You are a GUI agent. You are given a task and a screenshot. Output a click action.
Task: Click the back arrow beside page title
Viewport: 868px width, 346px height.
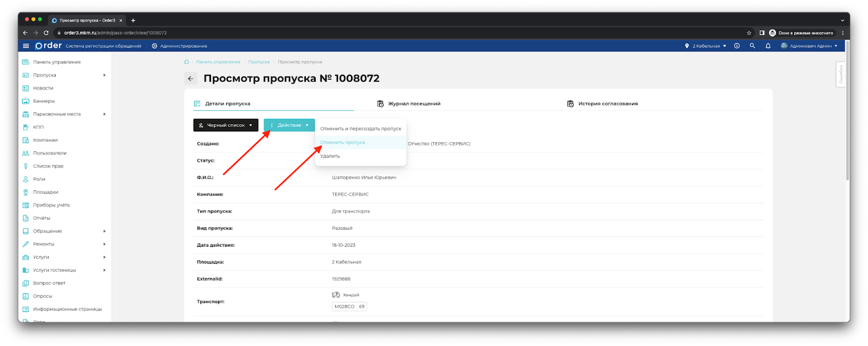pyautogui.click(x=190, y=79)
